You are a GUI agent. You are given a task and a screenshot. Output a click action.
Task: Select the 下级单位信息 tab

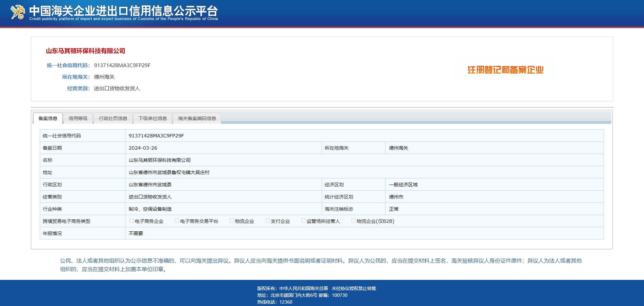(x=153, y=118)
